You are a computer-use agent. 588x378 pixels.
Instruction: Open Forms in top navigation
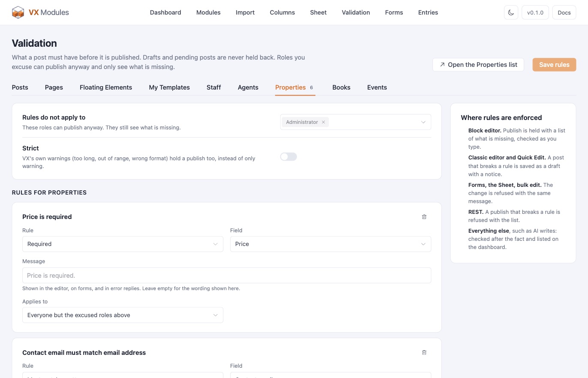pos(394,12)
